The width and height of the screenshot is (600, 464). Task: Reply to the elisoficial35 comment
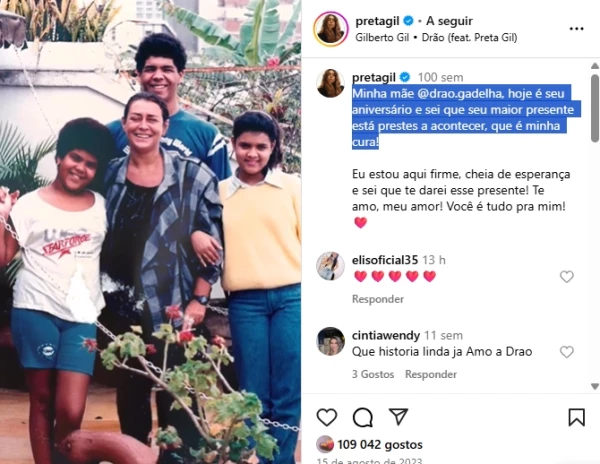click(378, 299)
